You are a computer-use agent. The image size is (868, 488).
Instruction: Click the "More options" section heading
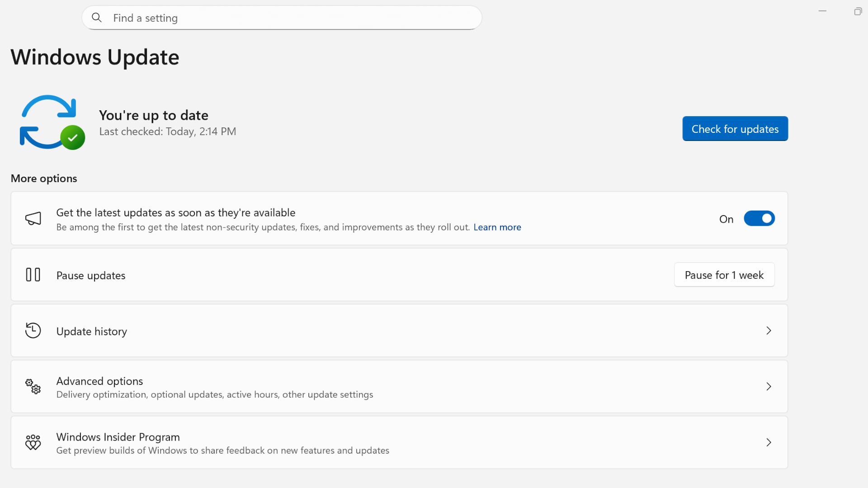click(x=44, y=178)
